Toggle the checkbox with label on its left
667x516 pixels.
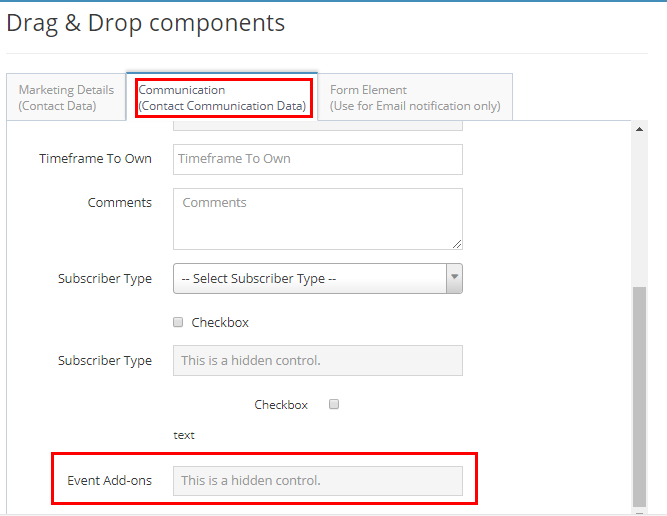coord(334,405)
